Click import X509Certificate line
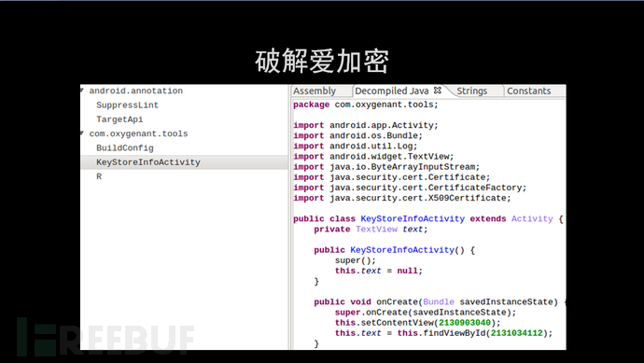 click(402, 198)
